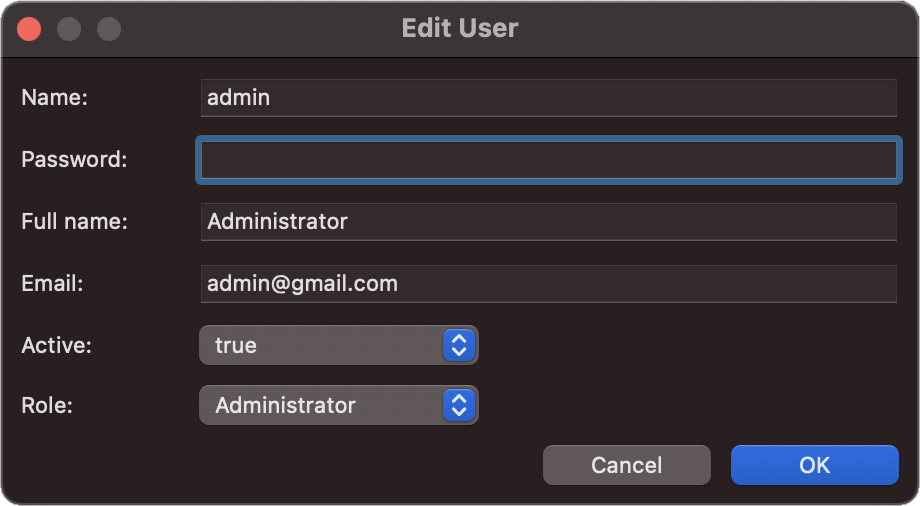The height and width of the screenshot is (506, 920).
Task: Click the blue chevron arrows of Active combo box
Action: (459, 346)
